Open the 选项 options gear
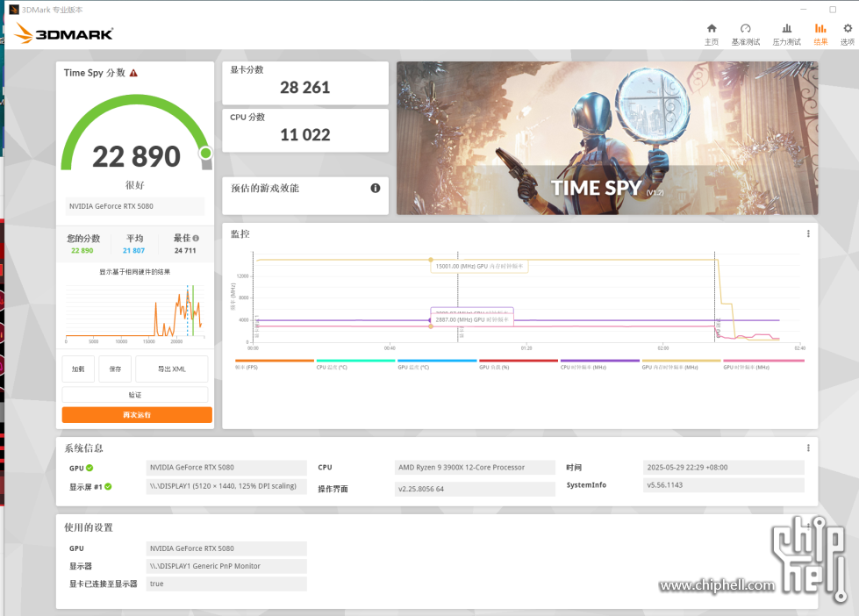This screenshot has width=859, height=616. [847, 34]
